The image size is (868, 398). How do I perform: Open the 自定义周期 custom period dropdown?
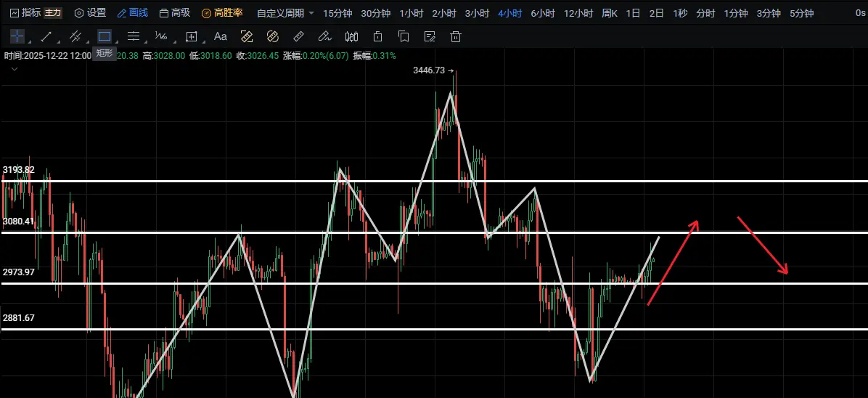click(x=286, y=13)
